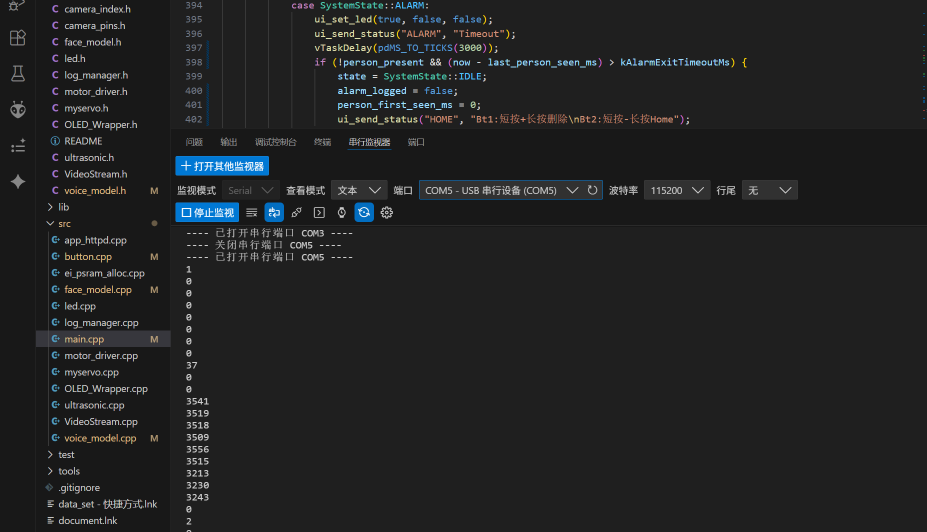Toggle automatic reconnect for serial monitor

pos(364,212)
